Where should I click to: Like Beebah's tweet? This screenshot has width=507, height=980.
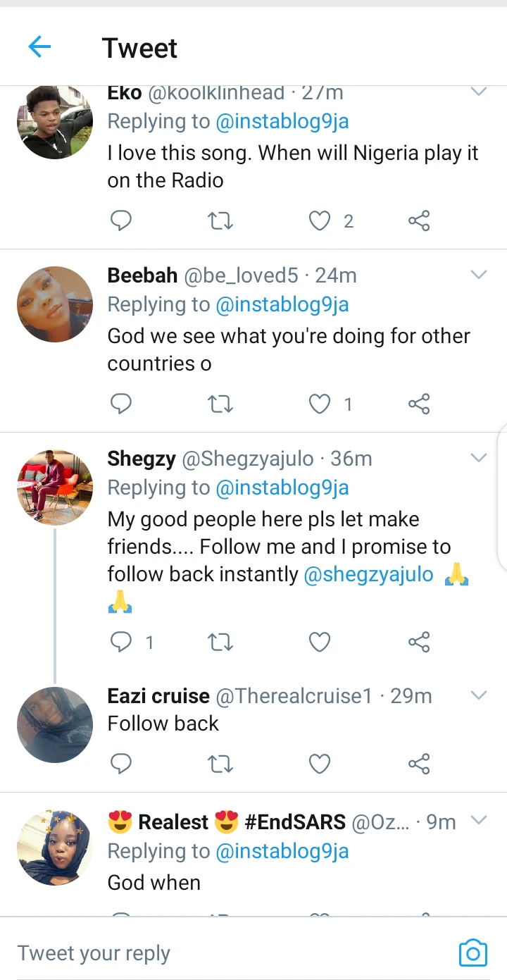[x=320, y=404]
